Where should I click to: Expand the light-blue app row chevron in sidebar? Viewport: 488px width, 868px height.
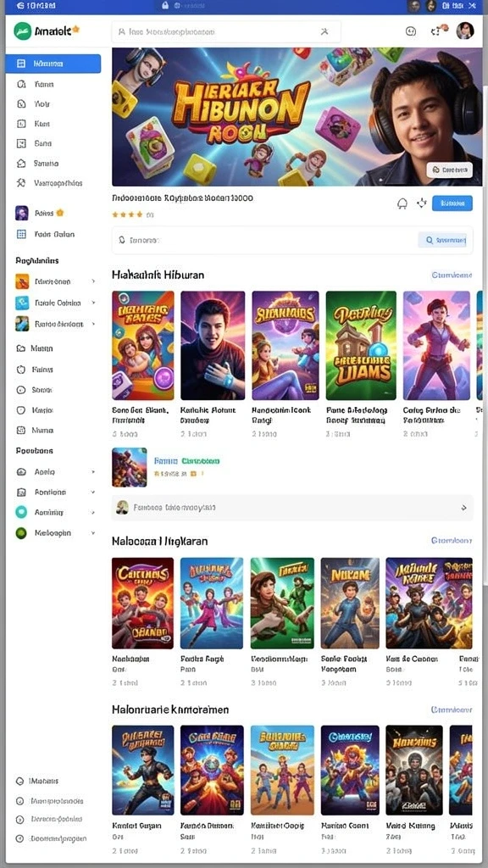tap(93, 303)
